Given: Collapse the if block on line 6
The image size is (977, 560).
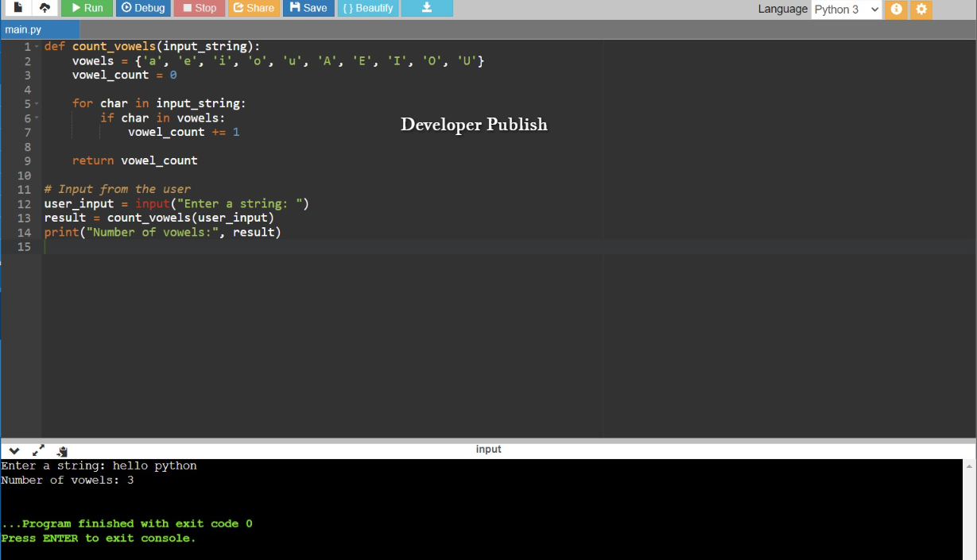Looking at the screenshot, I should pos(36,118).
